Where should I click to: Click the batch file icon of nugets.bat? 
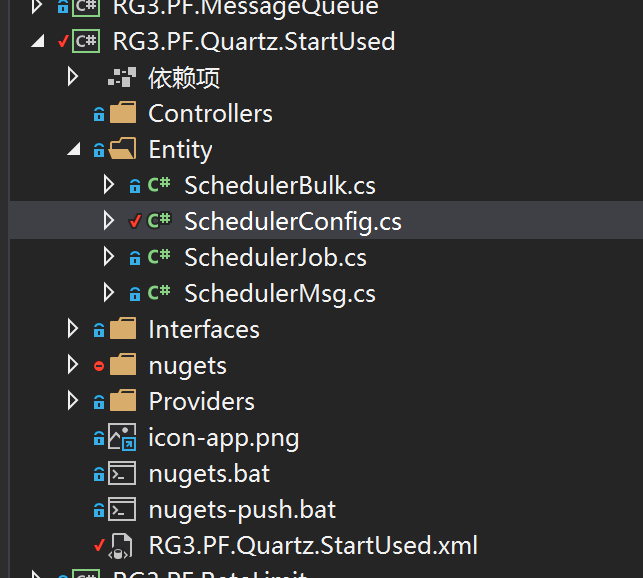pos(122,473)
